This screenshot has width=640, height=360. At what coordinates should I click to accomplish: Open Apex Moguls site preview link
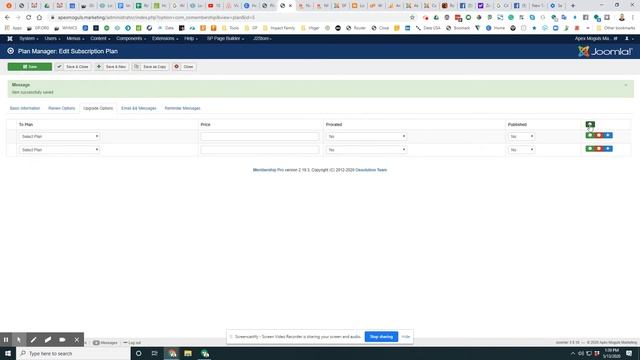coord(596,38)
